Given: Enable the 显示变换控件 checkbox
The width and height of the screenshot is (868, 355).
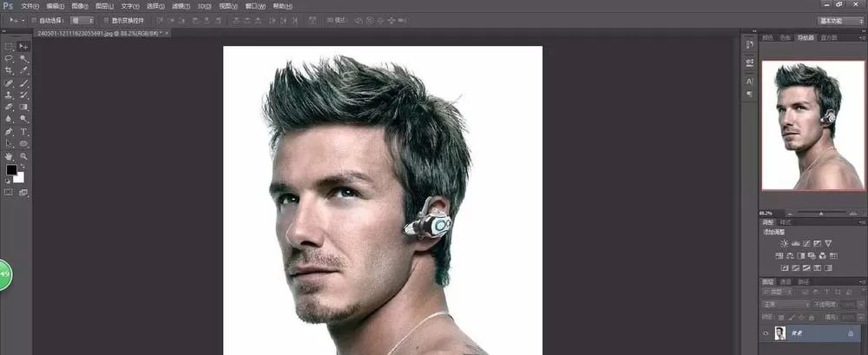Looking at the screenshot, I should tap(106, 21).
